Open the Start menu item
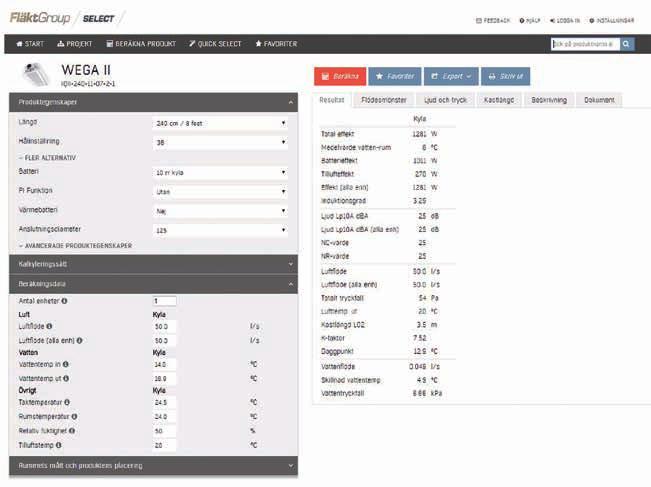651x487 pixels. pos(30,44)
